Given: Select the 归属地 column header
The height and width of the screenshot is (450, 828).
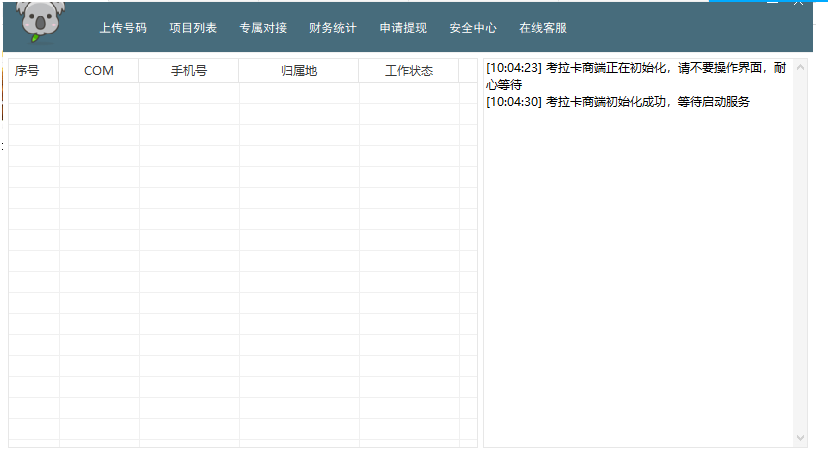Looking at the screenshot, I should coord(299,71).
